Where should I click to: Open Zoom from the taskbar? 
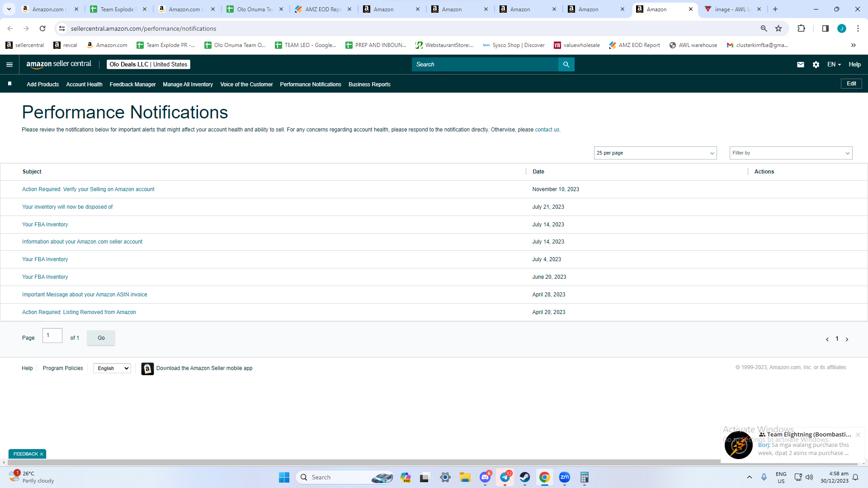point(565,477)
